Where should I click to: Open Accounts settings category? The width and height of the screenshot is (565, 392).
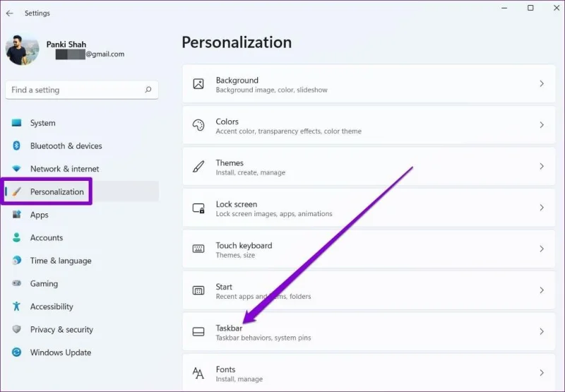tap(82, 237)
